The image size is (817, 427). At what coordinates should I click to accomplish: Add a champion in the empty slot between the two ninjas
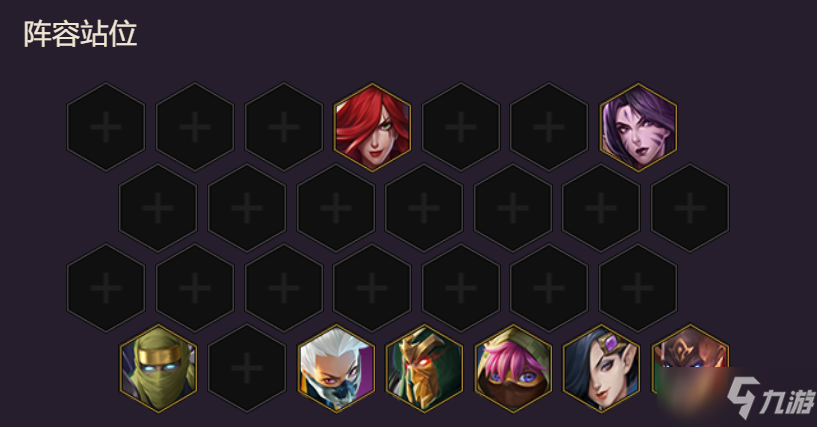click(x=247, y=369)
